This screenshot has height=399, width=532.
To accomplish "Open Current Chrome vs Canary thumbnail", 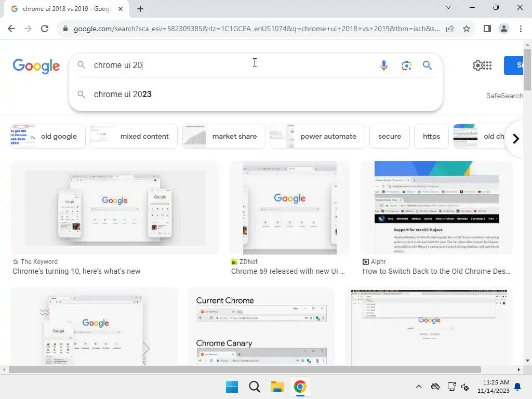I will point(261,326).
